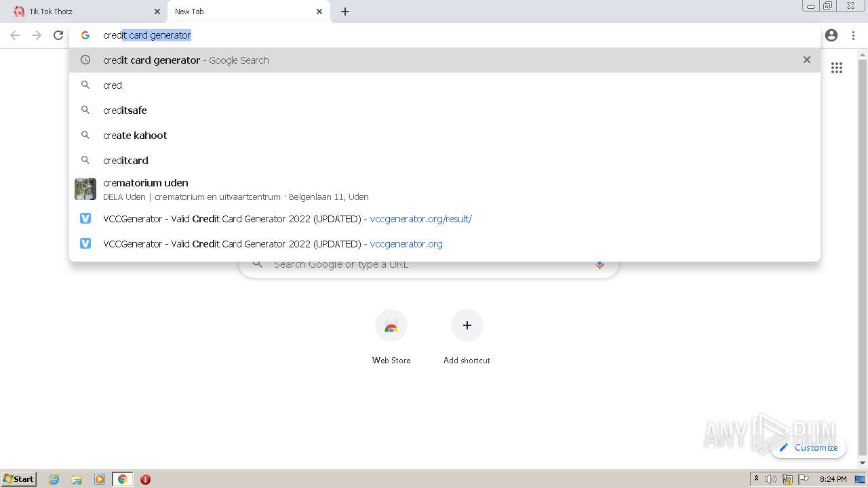This screenshot has width=868, height=488.
Task: Open the Chrome three-dot menu
Action: (x=853, y=35)
